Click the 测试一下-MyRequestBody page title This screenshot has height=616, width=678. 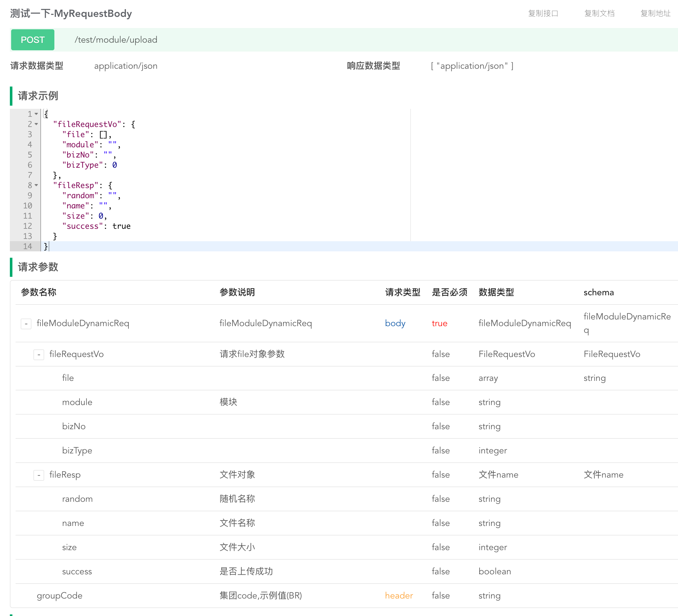click(71, 13)
